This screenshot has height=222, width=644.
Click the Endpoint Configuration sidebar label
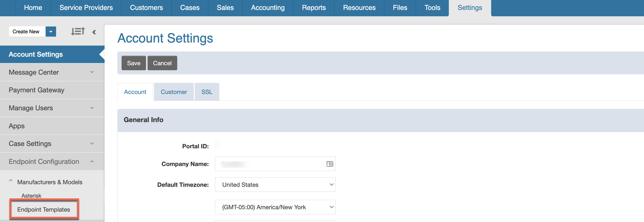[x=44, y=162]
